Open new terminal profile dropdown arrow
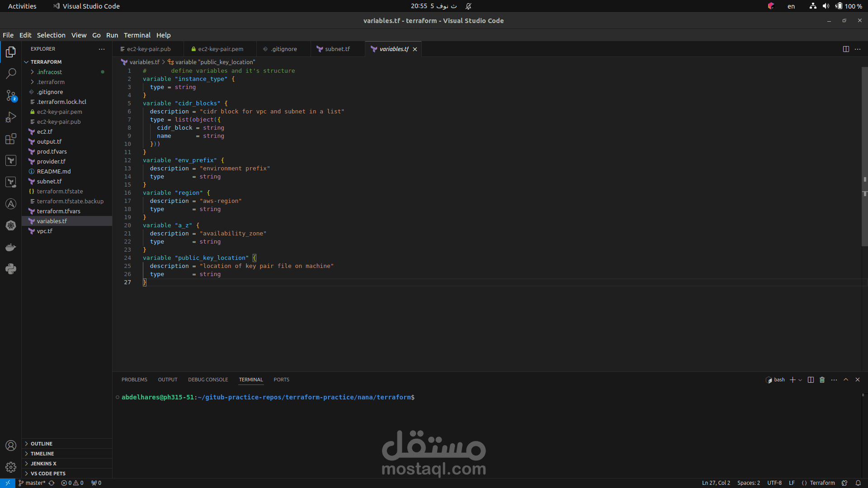This screenshot has width=868, height=488. [x=800, y=380]
